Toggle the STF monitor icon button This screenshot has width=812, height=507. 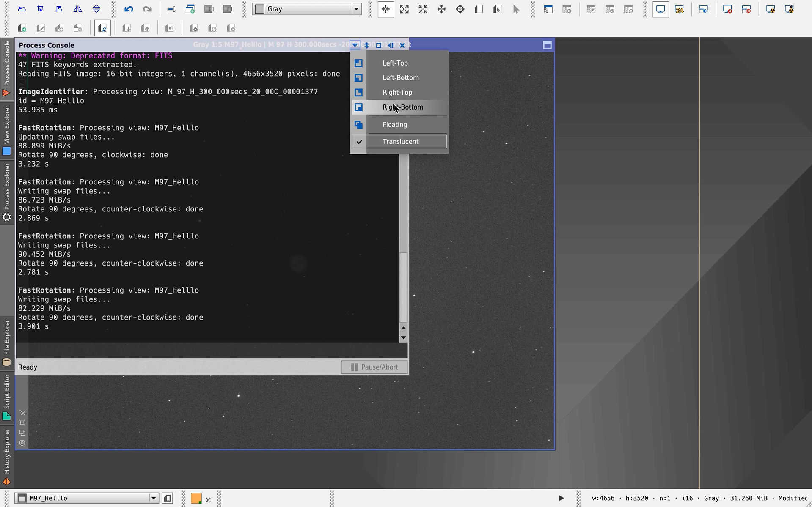click(661, 9)
